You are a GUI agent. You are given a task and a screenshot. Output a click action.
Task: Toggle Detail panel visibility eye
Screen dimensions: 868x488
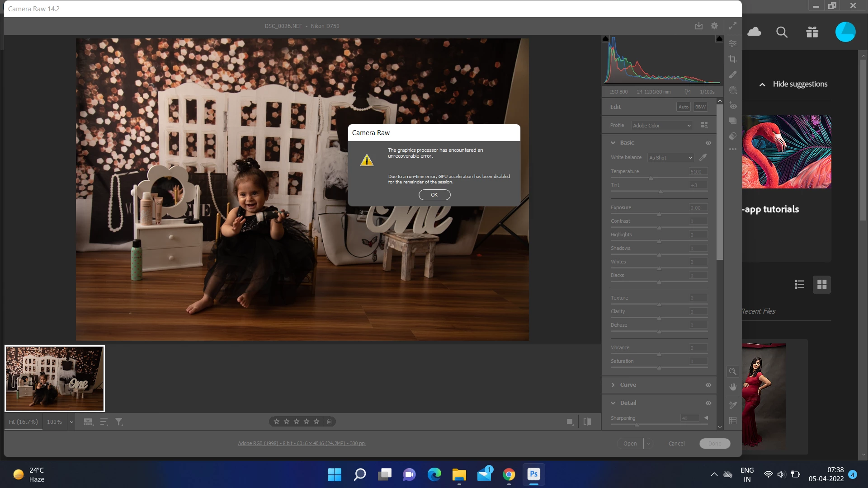click(708, 403)
